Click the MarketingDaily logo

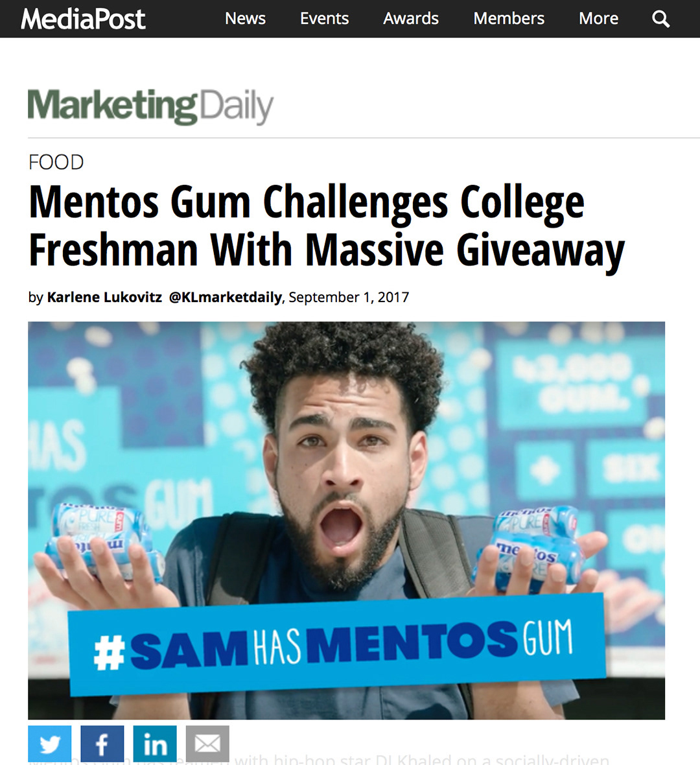pyautogui.click(x=150, y=106)
